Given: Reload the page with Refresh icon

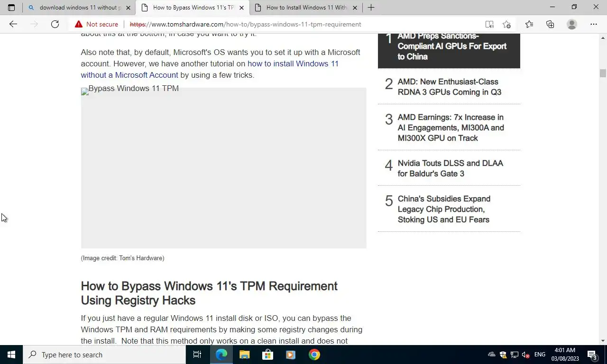Looking at the screenshot, I should 55,24.
